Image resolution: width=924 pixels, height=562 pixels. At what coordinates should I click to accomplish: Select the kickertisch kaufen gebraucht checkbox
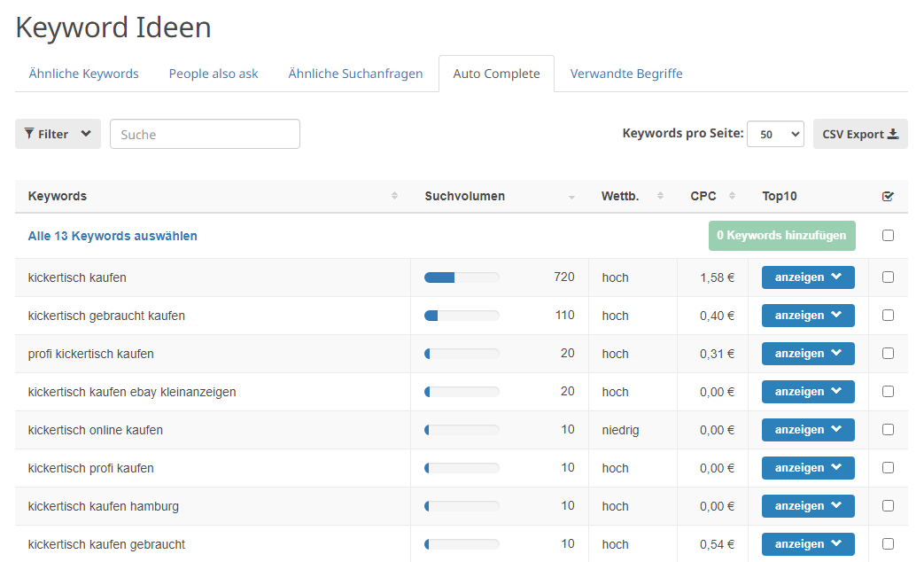tap(888, 543)
